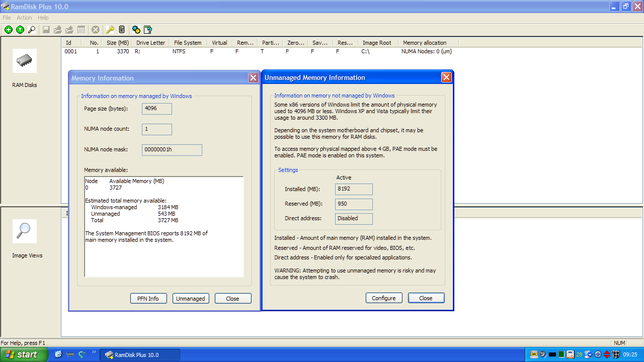Click the NUM indicator in status bar

(x=619, y=343)
